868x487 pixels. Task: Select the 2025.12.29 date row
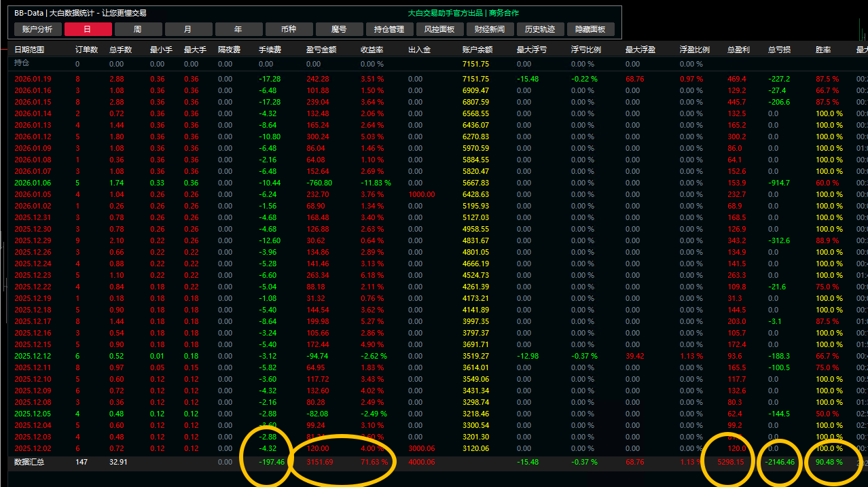point(33,240)
